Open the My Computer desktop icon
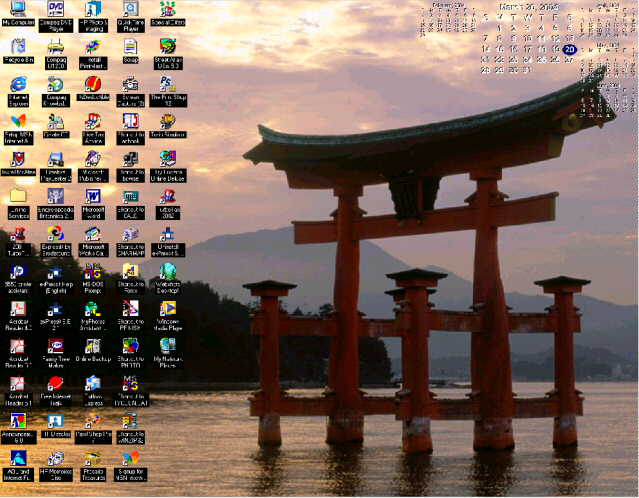The height and width of the screenshot is (498, 639). [18, 10]
